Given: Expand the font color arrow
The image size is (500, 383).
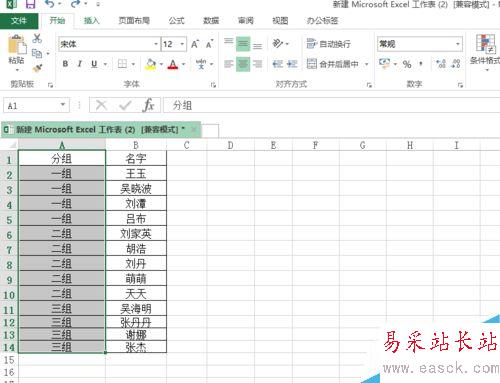Looking at the screenshot, I should pos(183,64).
